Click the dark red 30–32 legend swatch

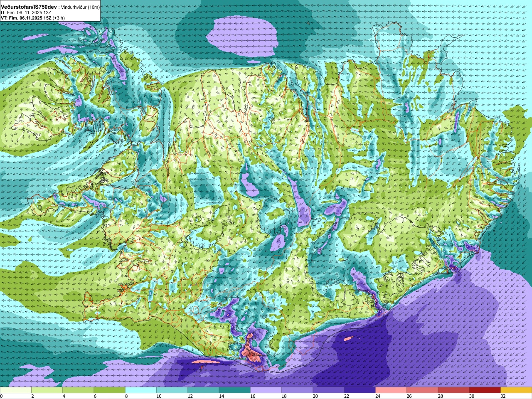pos(485,390)
